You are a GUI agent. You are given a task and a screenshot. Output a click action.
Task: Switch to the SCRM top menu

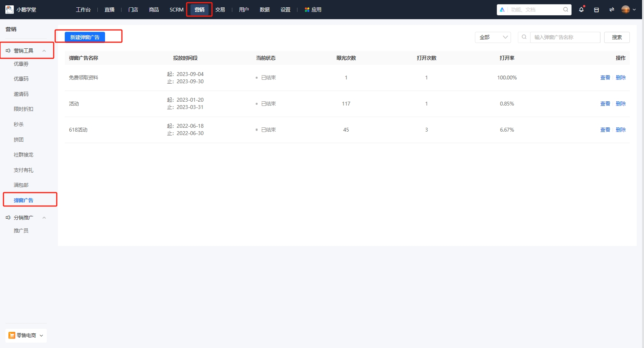176,10
